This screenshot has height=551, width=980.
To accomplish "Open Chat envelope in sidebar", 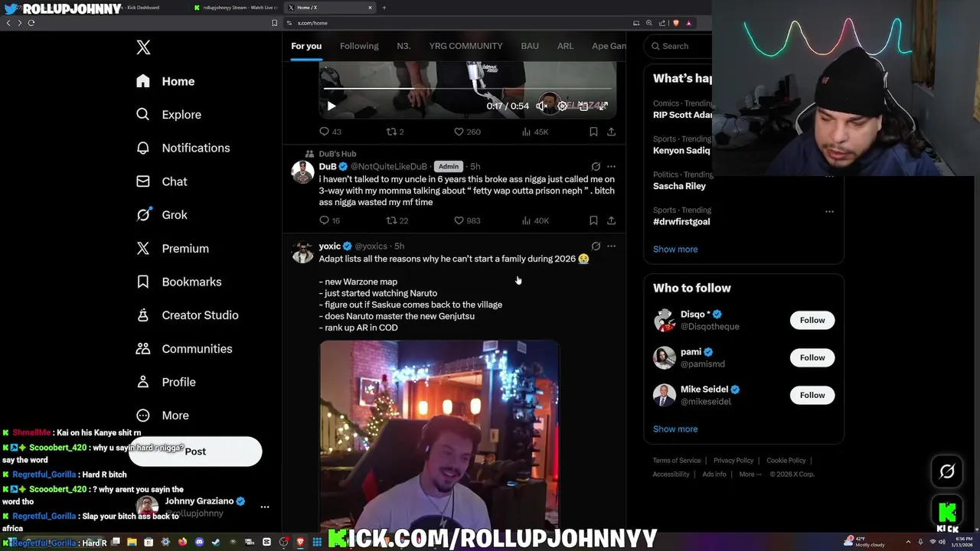I will tap(143, 181).
